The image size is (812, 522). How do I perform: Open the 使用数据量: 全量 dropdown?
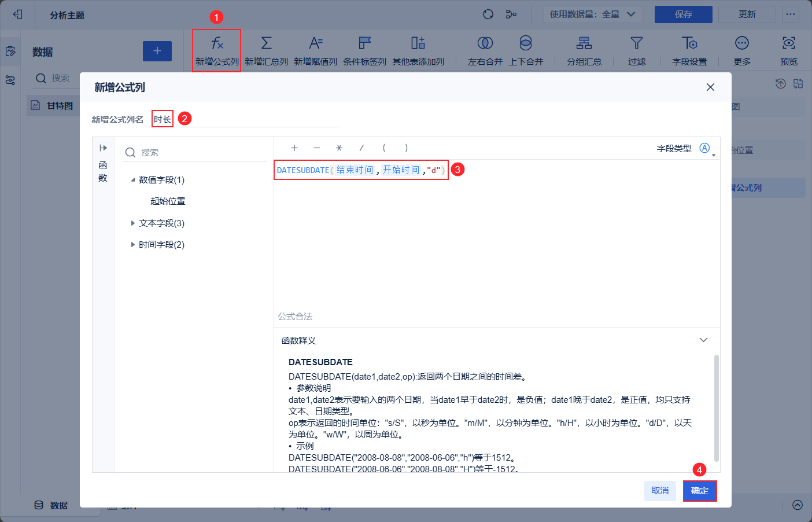point(592,14)
